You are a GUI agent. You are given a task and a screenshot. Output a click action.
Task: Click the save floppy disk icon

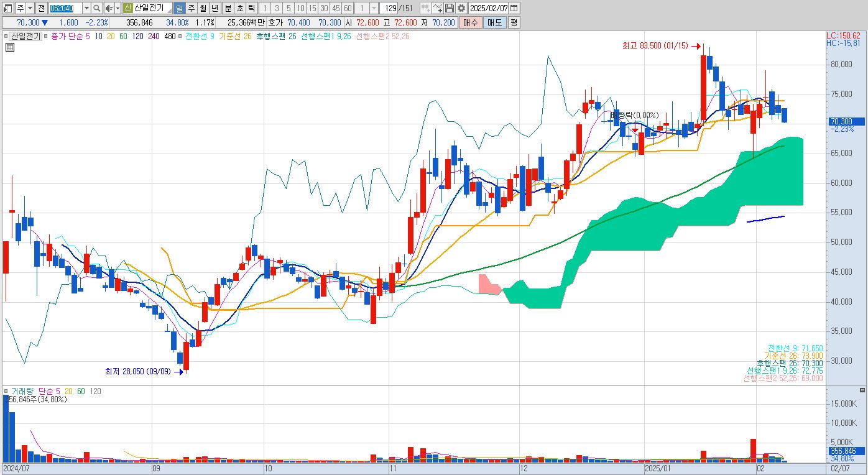(x=449, y=8)
